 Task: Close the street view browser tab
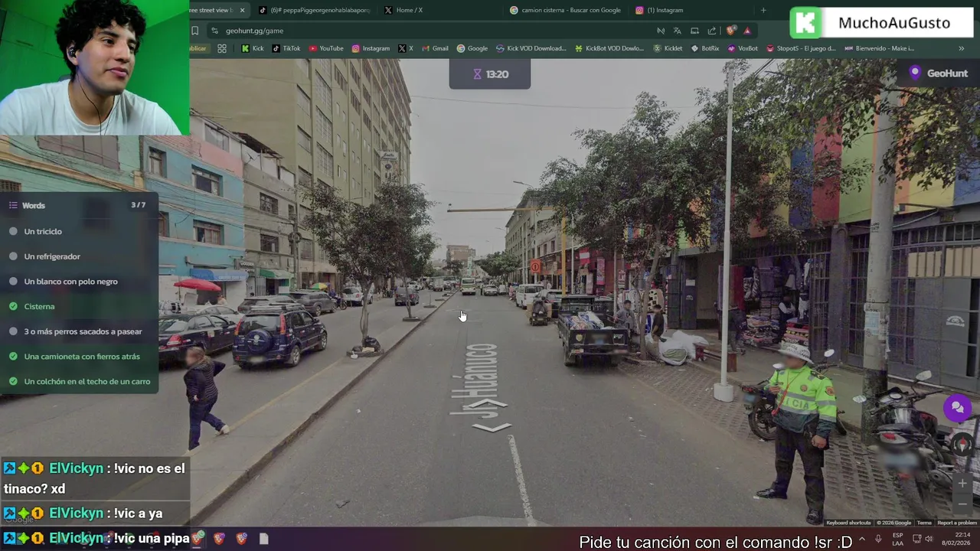tap(242, 10)
